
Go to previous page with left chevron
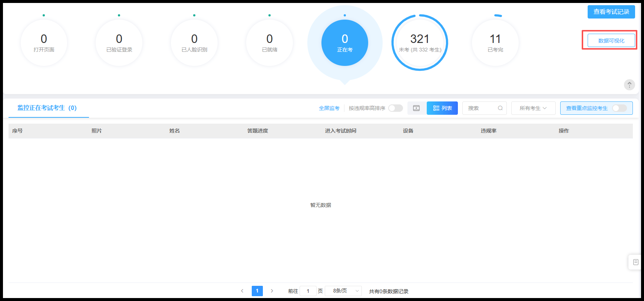click(242, 291)
